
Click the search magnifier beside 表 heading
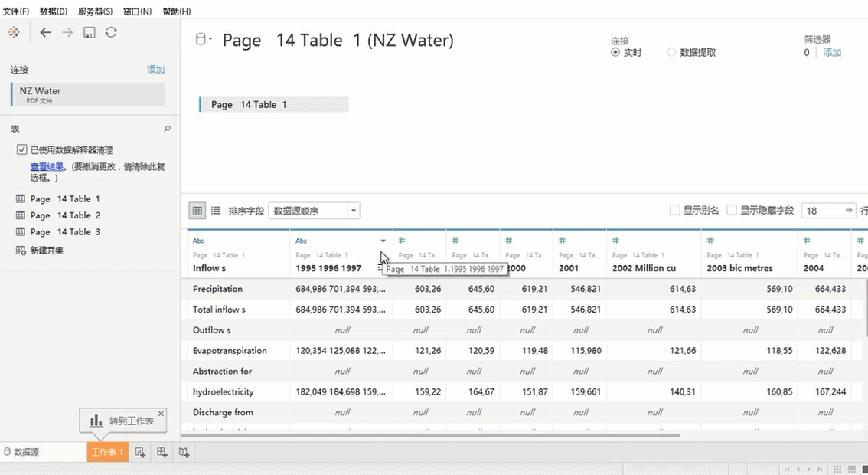coord(168,129)
